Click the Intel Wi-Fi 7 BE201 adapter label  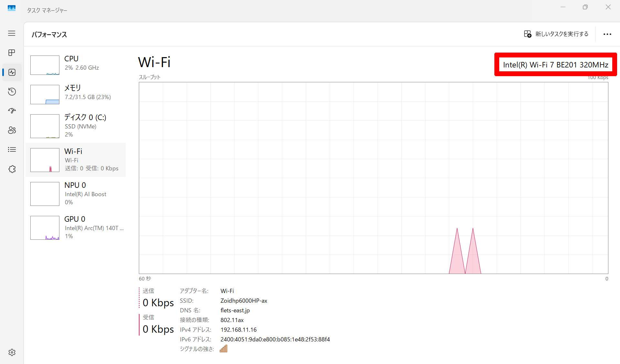(555, 65)
